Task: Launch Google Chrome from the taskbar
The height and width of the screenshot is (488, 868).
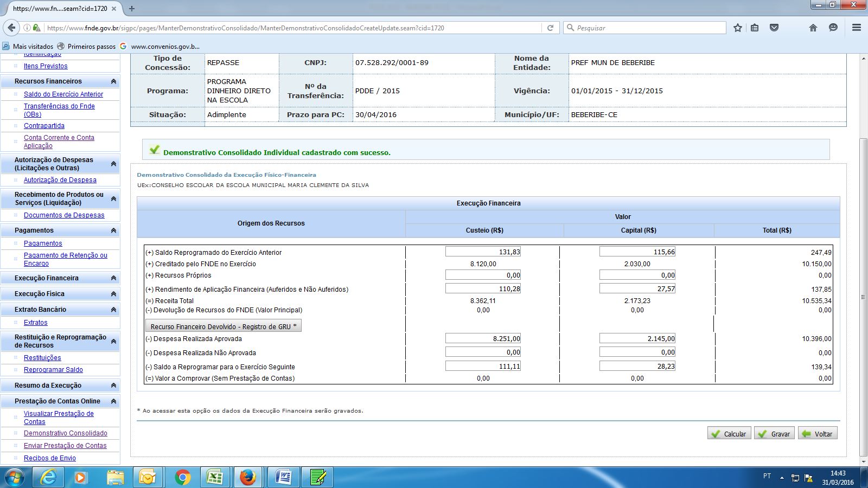Action: pyautogui.click(x=182, y=477)
